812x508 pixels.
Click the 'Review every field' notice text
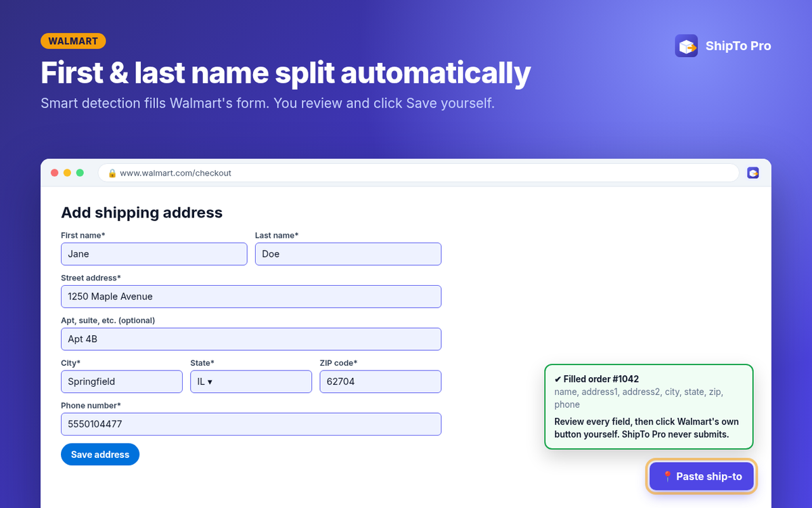click(646, 428)
